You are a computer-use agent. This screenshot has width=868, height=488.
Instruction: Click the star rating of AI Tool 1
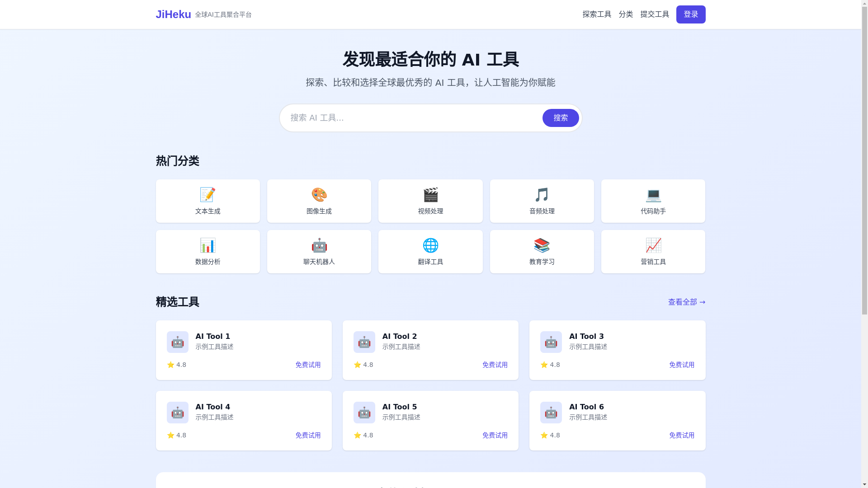(177, 365)
